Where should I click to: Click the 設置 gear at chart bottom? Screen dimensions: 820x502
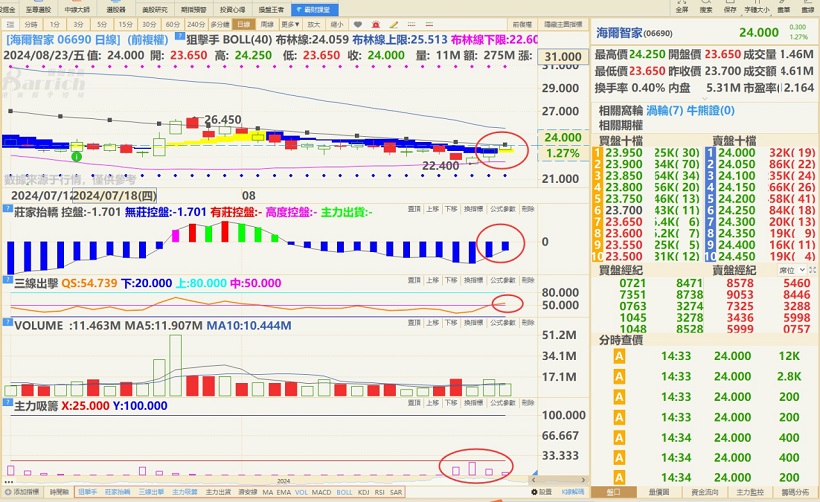pyautogui.click(x=541, y=492)
